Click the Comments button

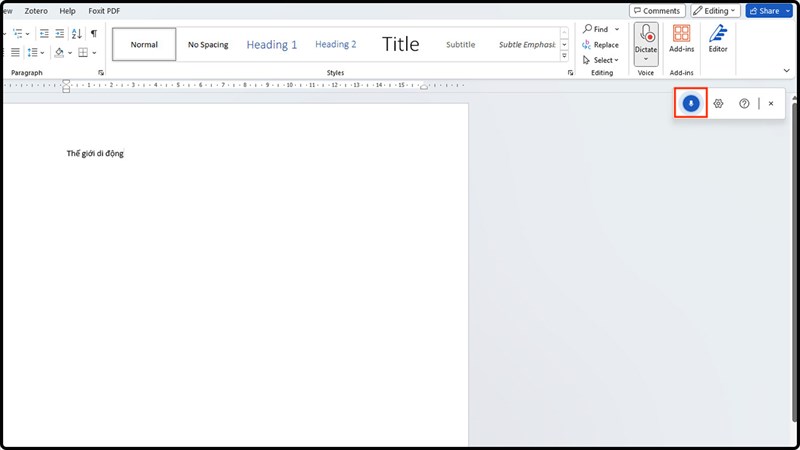tap(657, 11)
